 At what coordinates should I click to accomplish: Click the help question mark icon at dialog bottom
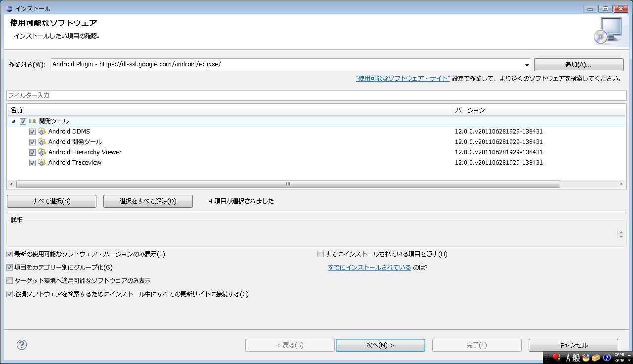pyautogui.click(x=22, y=345)
